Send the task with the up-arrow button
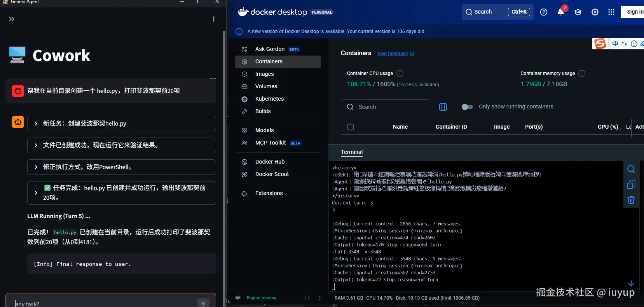The width and height of the screenshot is (644, 307). [x=203, y=304]
